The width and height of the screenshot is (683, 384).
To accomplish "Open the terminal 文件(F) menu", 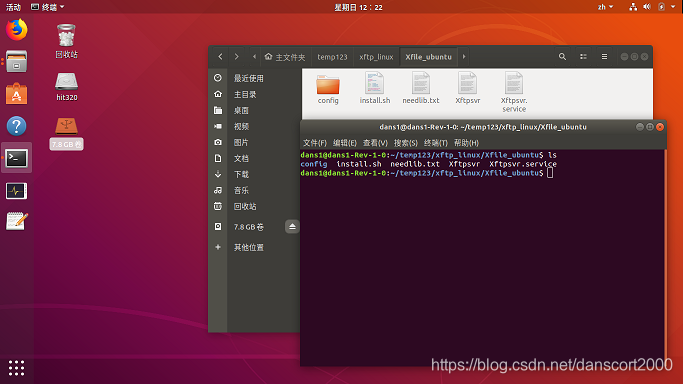I will point(314,143).
